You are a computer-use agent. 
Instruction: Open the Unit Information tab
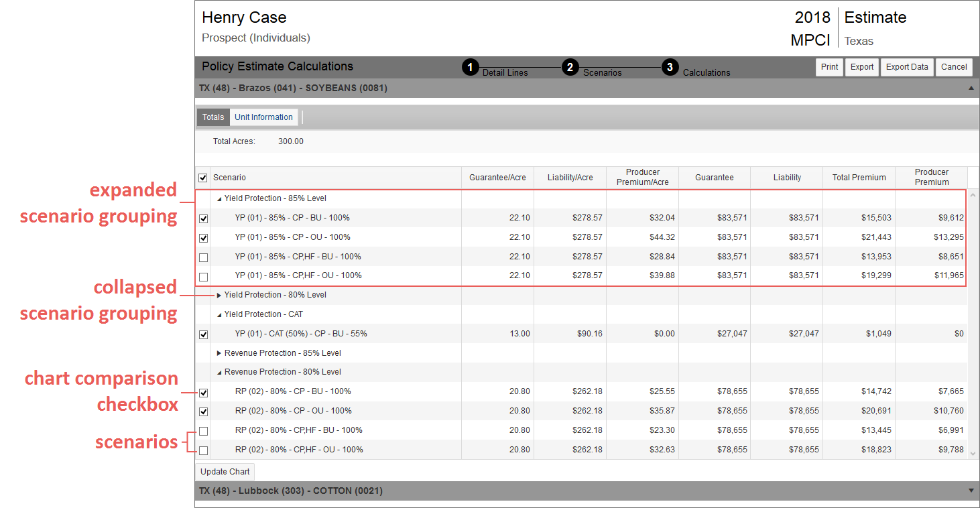pyautogui.click(x=263, y=117)
